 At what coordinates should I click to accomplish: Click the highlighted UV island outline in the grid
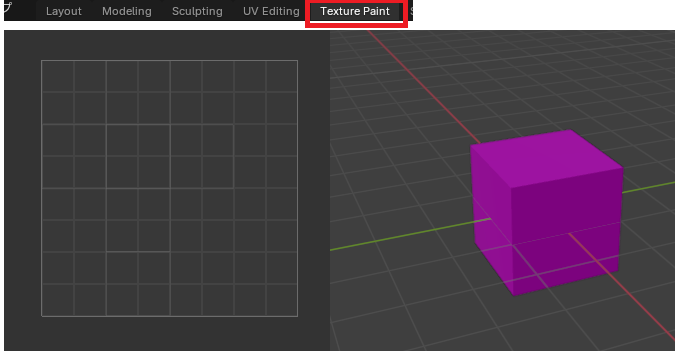170,157
